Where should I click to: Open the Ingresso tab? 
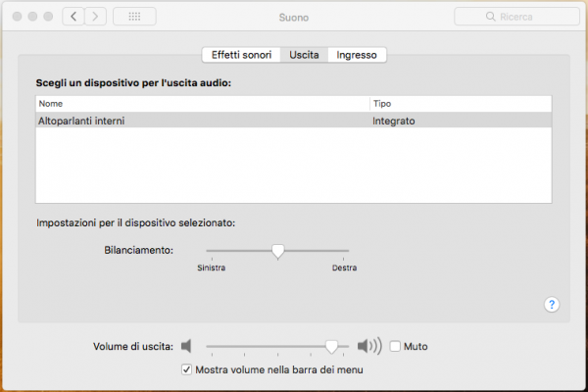pyautogui.click(x=357, y=55)
